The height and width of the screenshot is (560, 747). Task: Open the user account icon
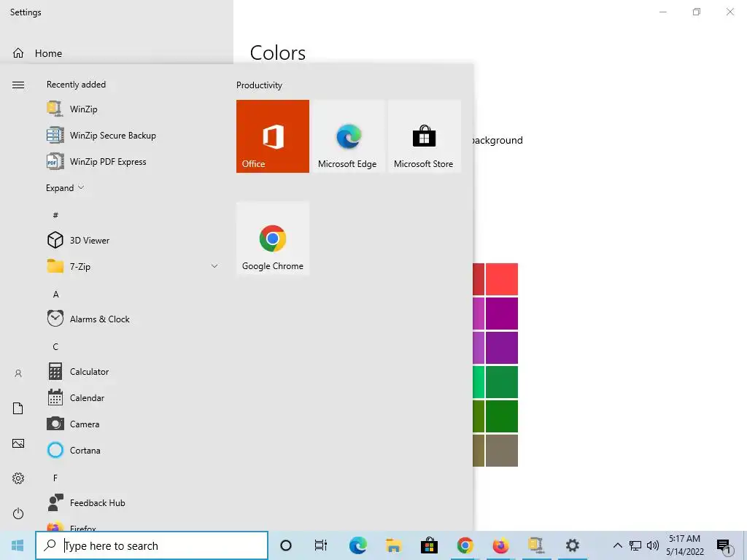(18, 373)
